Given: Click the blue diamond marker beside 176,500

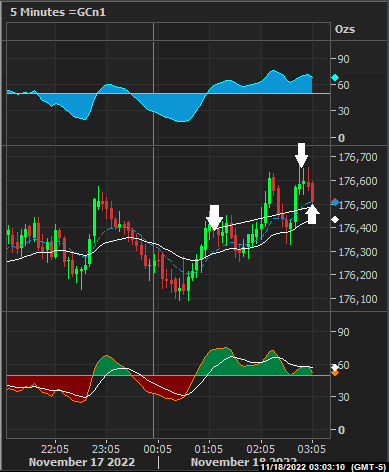Looking at the screenshot, I should [335, 202].
